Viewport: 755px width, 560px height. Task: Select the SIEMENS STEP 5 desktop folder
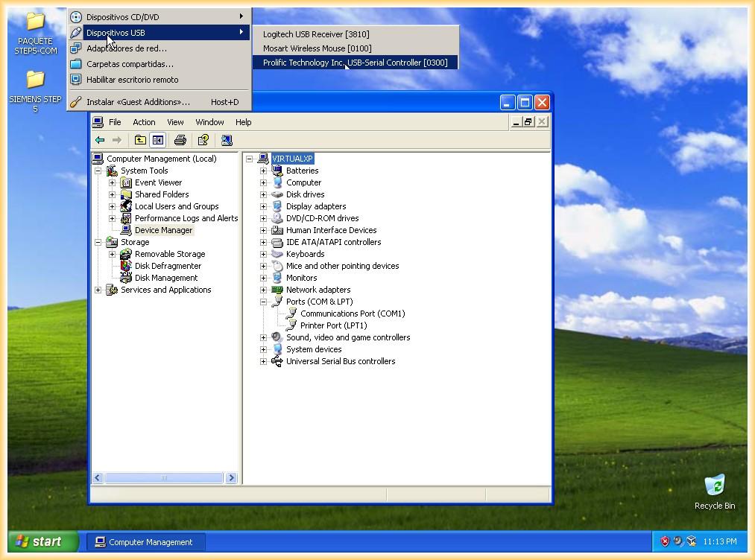click(x=35, y=80)
